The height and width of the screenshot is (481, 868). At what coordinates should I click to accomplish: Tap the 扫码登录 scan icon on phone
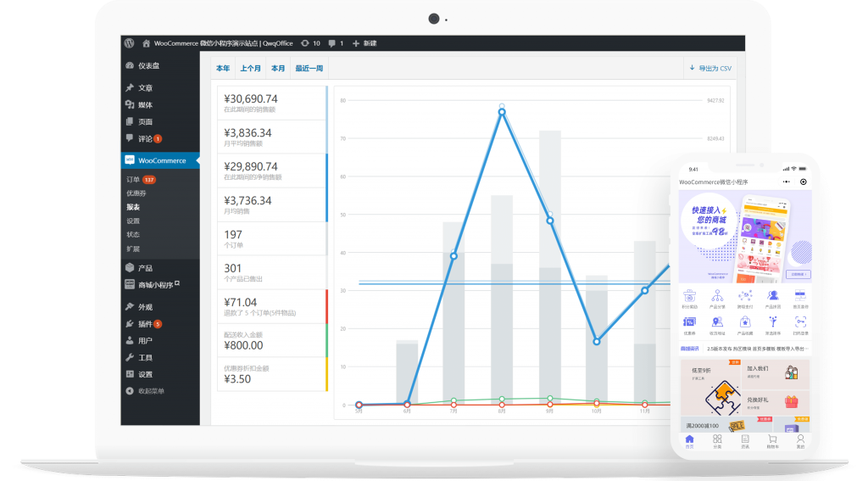(800, 325)
